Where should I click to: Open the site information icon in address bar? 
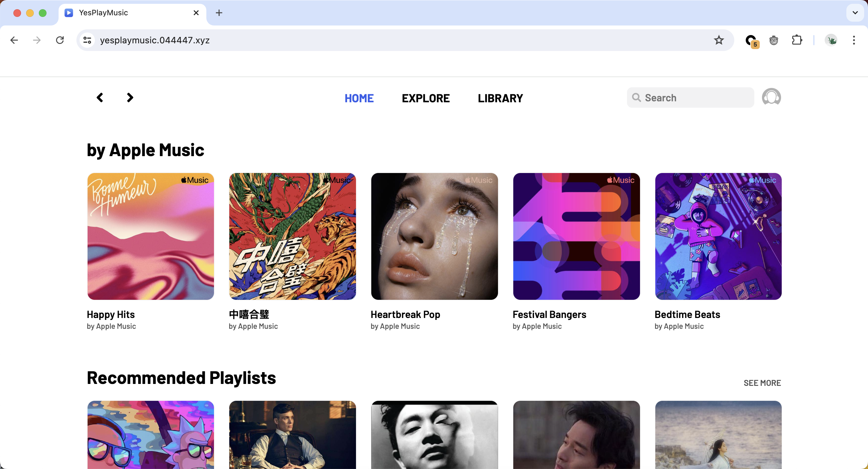87,40
